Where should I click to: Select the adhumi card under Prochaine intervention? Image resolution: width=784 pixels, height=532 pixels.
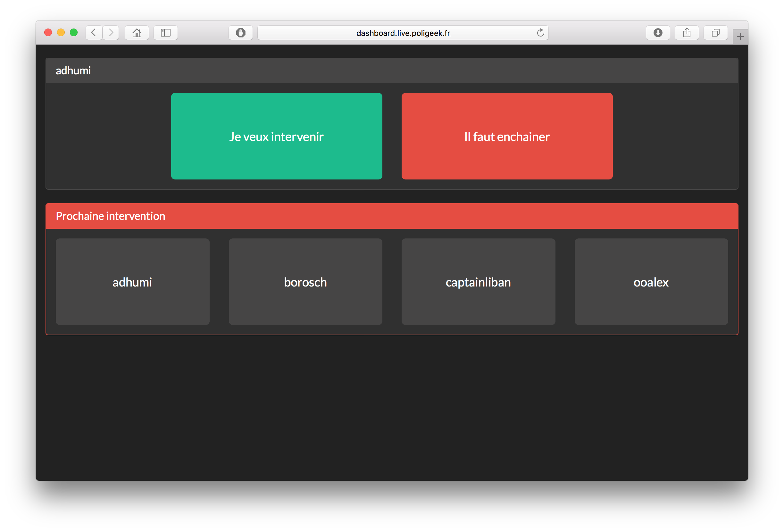[133, 282]
